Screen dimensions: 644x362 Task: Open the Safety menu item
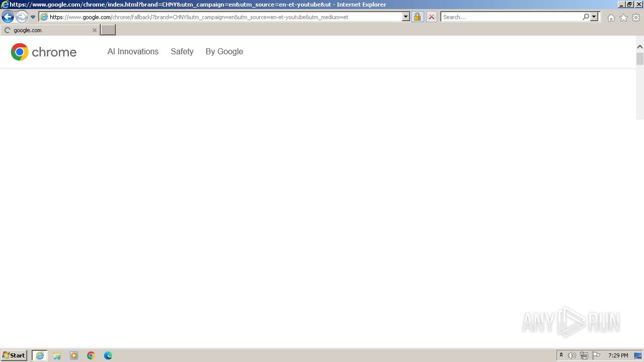tap(182, 52)
